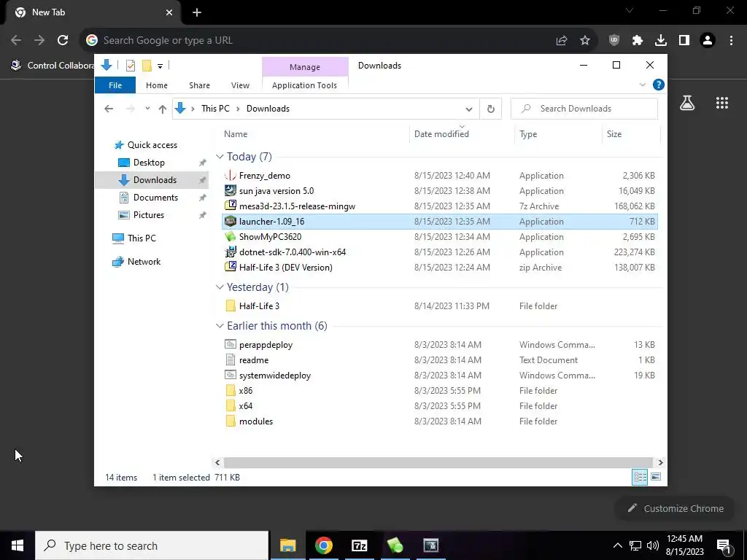Screen dimensions: 747x560
Task: Refresh the Downloads folder view
Action: click(x=491, y=109)
